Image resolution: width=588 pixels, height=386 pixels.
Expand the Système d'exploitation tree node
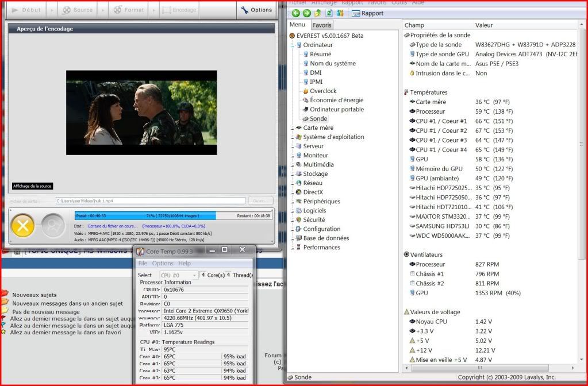293,137
